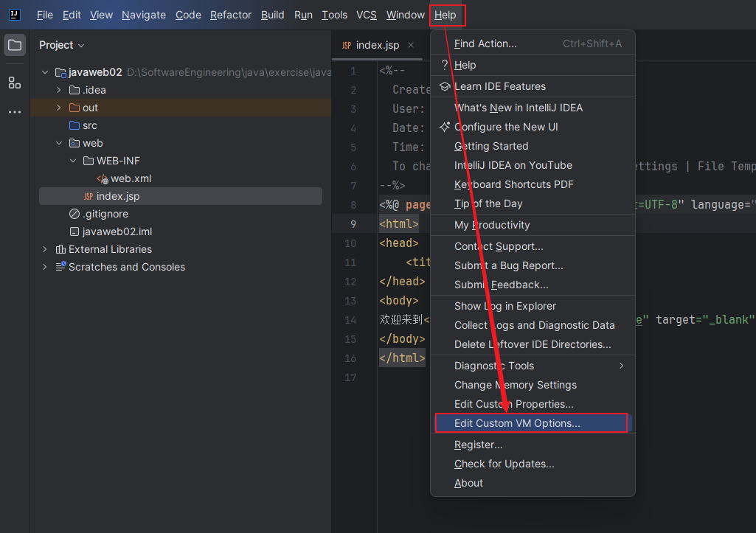Open the Project tool window icon
Viewport: 756px width, 533px height.
click(x=15, y=45)
